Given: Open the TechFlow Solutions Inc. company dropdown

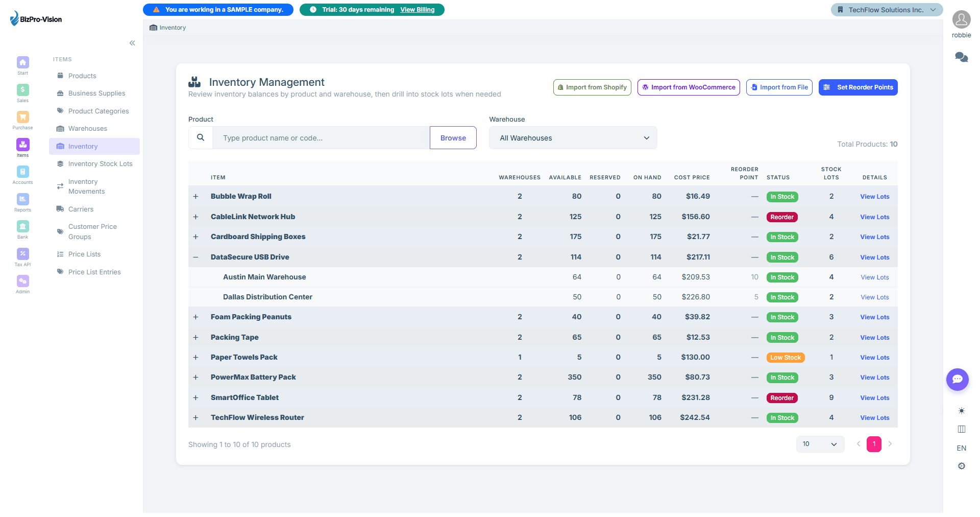Looking at the screenshot, I should tap(887, 10).
